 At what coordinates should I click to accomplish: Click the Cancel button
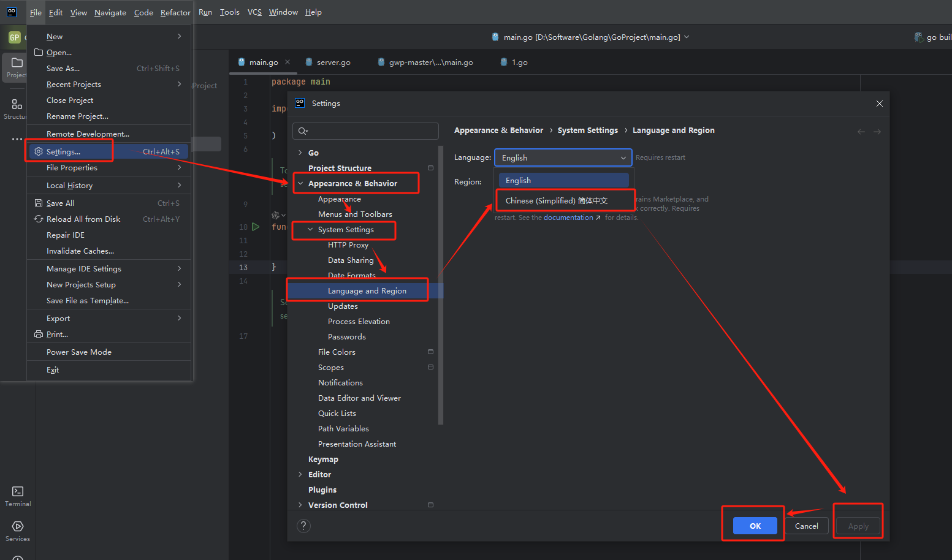pos(807,526)
